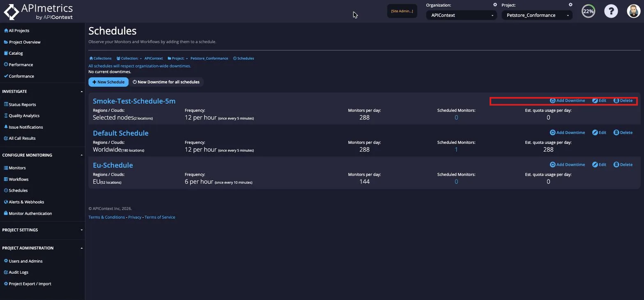This screenshot has height=300, width=644.
Task: Open Project Export / Import
Action: point(28,284)
